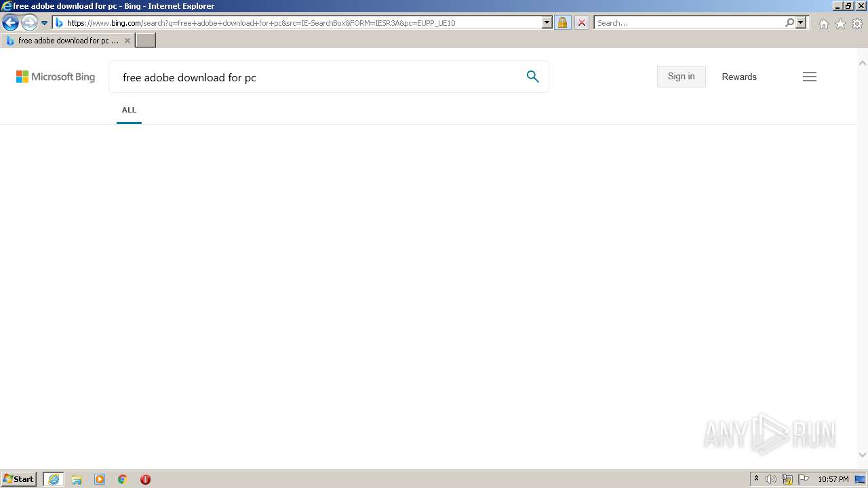
Task: Click the volume speaker tray icon
Action: pyautogui.click(x=771, y=479)
